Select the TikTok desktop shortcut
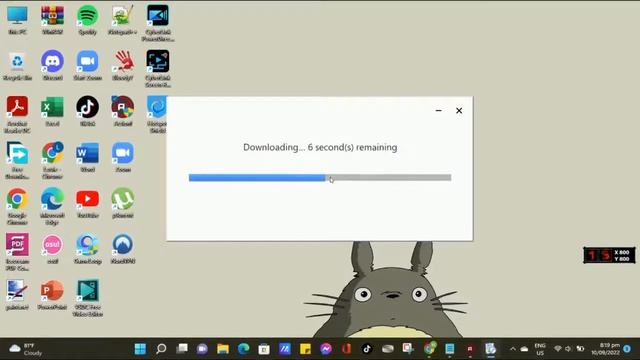The image size is (640, 360). (x=87, y=111)
